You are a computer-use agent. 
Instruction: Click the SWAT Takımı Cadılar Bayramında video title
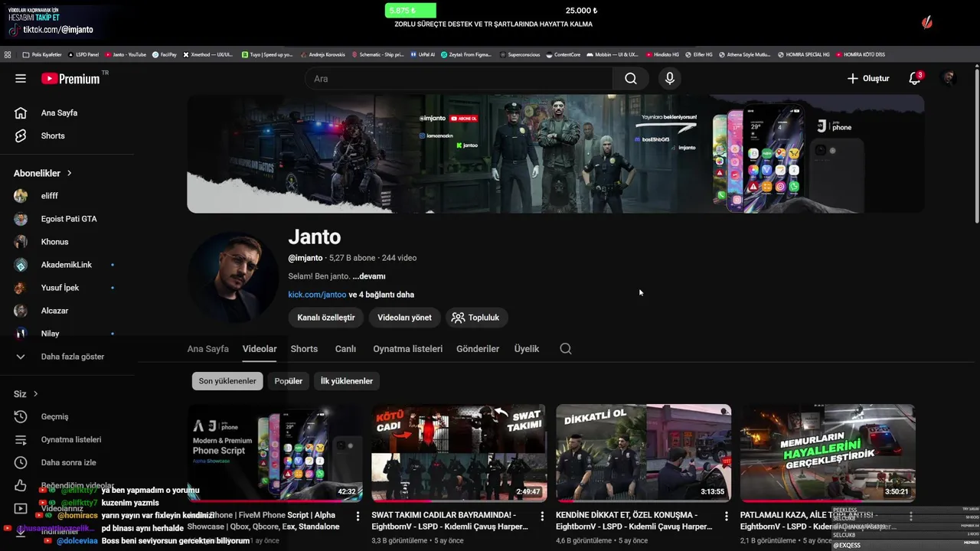pyautogui.click(x=449, y=520)
